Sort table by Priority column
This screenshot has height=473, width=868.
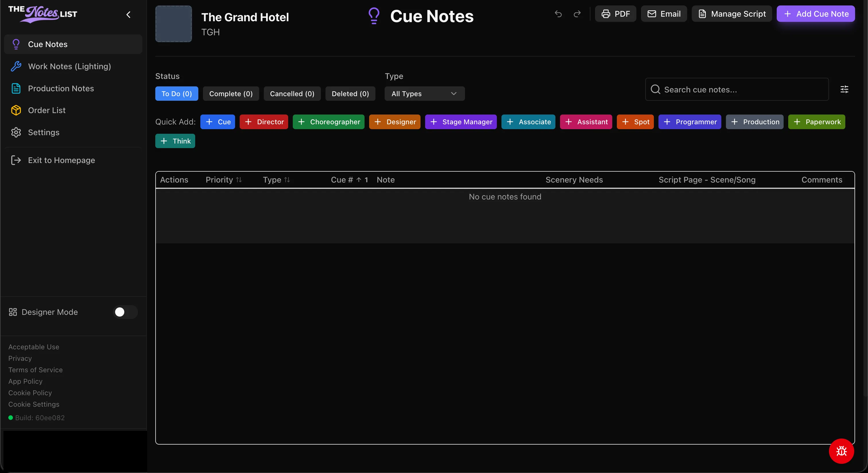tap(224, 180)
